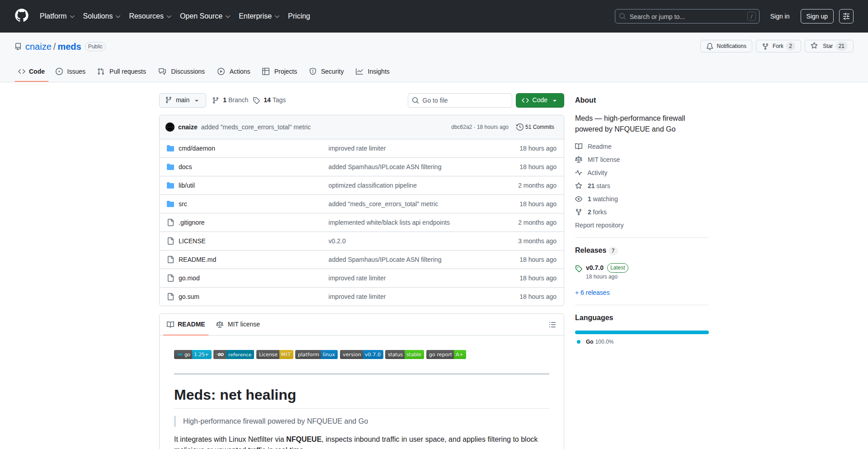
Task: View the 51 Commits history
Action: pos(535,127)
